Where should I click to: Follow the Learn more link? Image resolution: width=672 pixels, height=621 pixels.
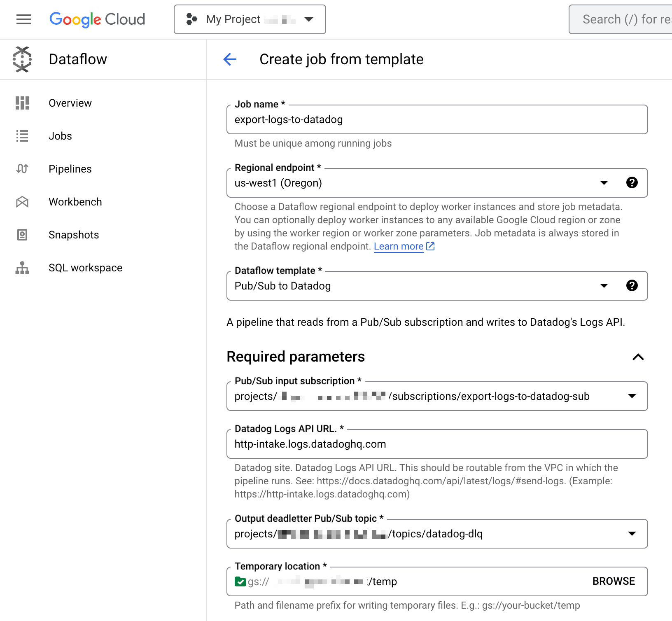[x=399, y=246]
